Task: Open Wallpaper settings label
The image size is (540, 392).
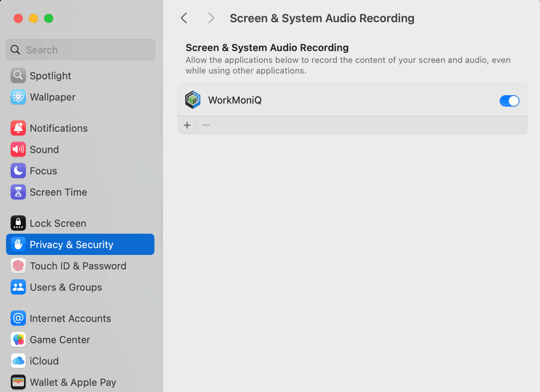Action: 53,97
